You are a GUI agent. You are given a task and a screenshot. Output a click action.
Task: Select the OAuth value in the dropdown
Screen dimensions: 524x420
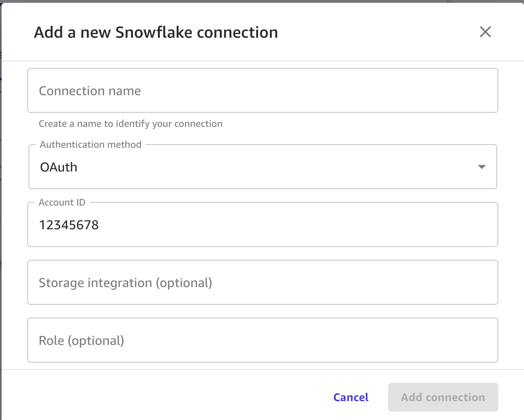(59, 167)
